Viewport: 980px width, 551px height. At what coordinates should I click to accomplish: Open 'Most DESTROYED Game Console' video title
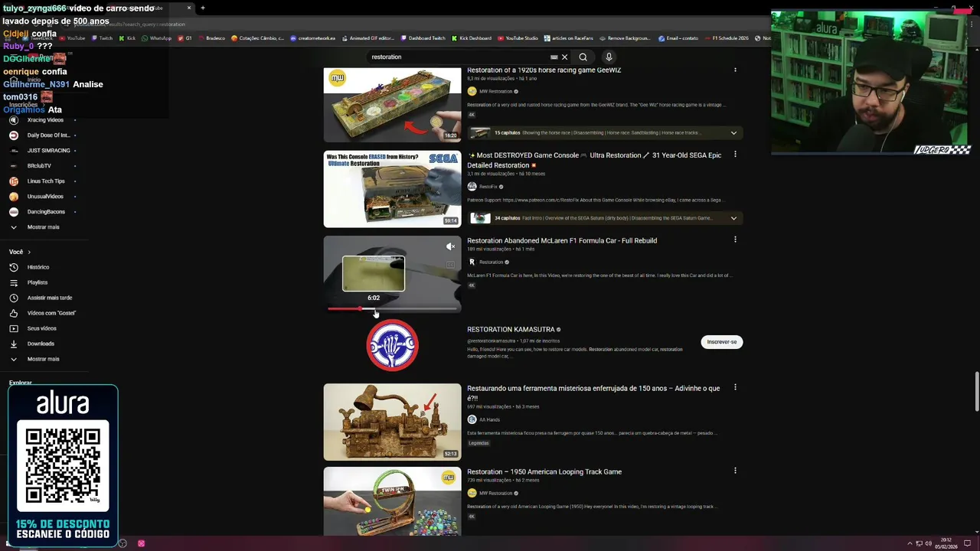coord(594,160)
